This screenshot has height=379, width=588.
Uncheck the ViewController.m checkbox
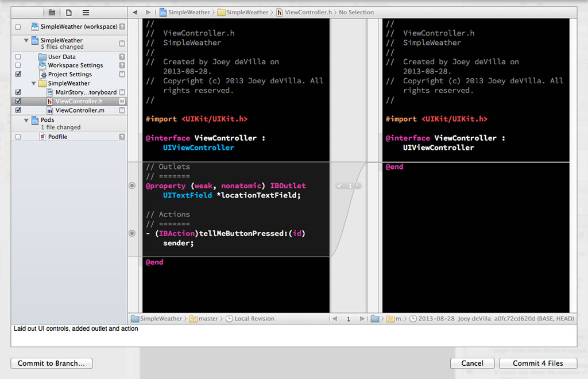click(x=18, y=110)
